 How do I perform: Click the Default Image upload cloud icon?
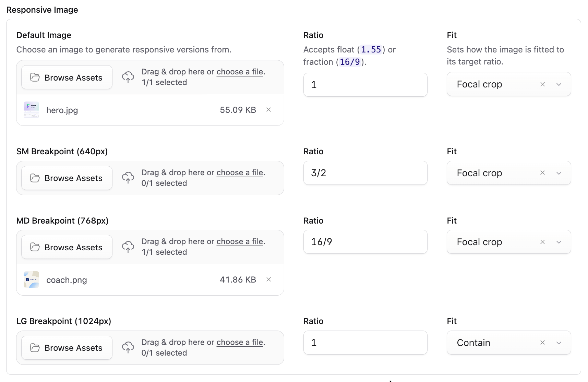[128, 77]
